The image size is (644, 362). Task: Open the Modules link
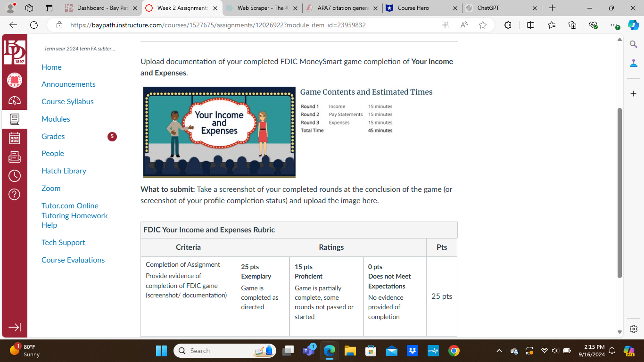coord(56,119)
